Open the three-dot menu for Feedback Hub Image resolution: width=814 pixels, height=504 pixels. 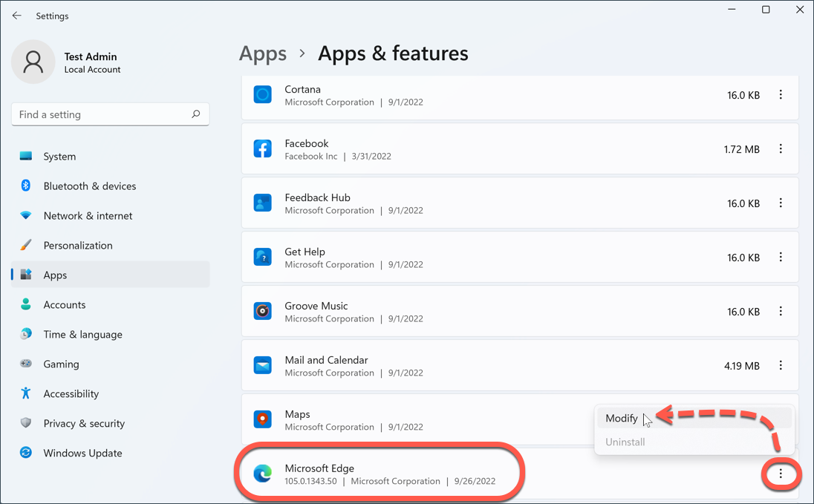coord(781,203)
